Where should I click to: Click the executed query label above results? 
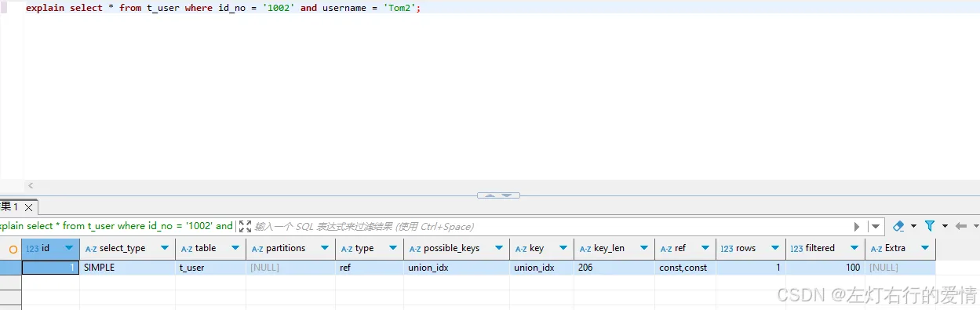click(116, 226)
